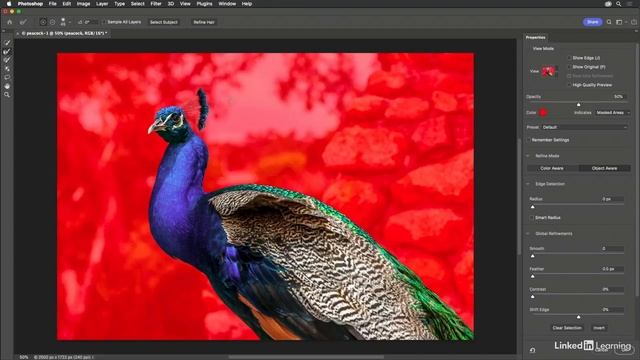This screenshot has height=360, width=640.
Task: Click the Radius value field
Action: [x=612, y=199]
